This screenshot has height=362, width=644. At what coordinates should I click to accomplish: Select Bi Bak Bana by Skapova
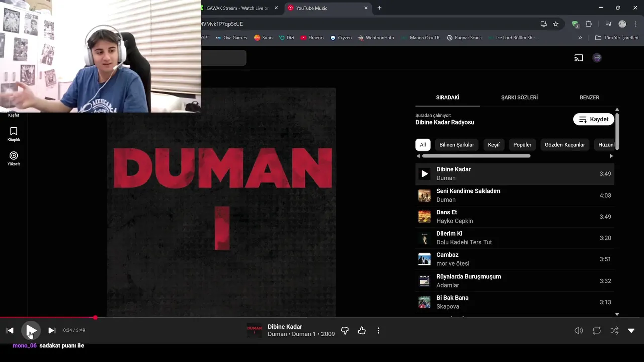(x=515, y=302)
